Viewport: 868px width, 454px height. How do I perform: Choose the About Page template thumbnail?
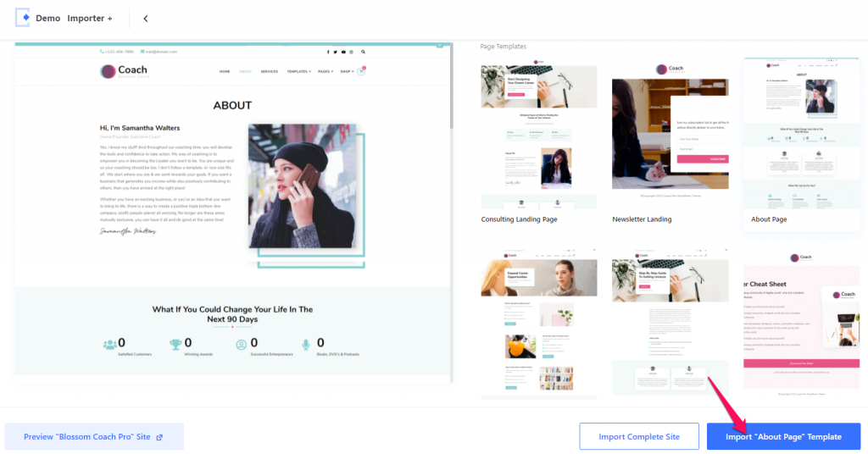tap(801, 144)
